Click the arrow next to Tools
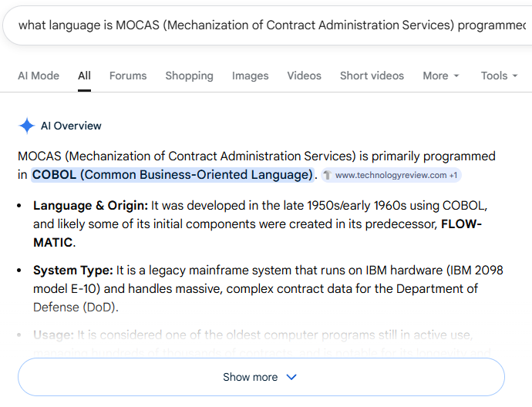The height and width of the screenshot is (407, 532). [516, 76]
